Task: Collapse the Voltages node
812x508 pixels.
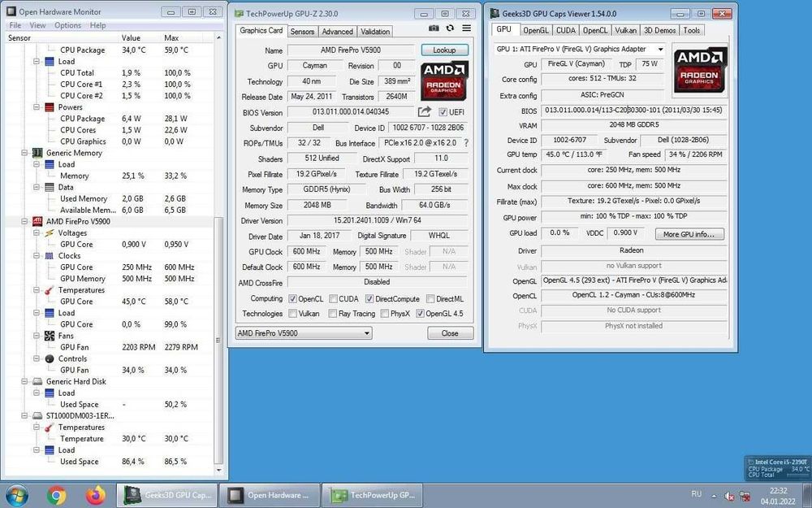Action: [x=37, y=233]
